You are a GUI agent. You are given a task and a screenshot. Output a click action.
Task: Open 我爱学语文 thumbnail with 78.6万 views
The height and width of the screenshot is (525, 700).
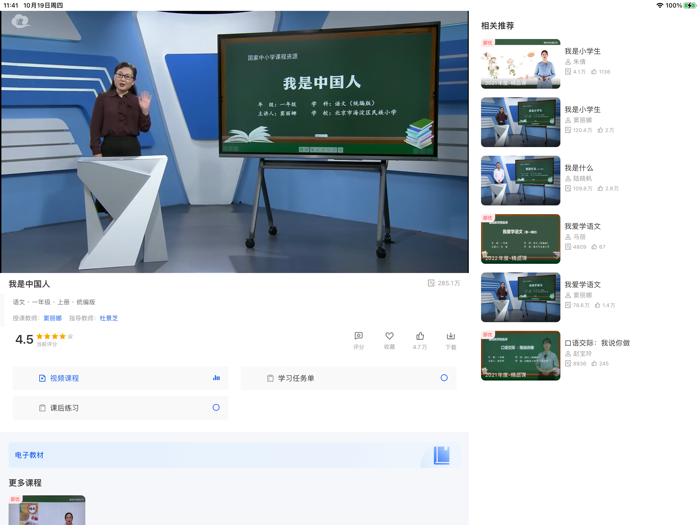coord(521,297)
